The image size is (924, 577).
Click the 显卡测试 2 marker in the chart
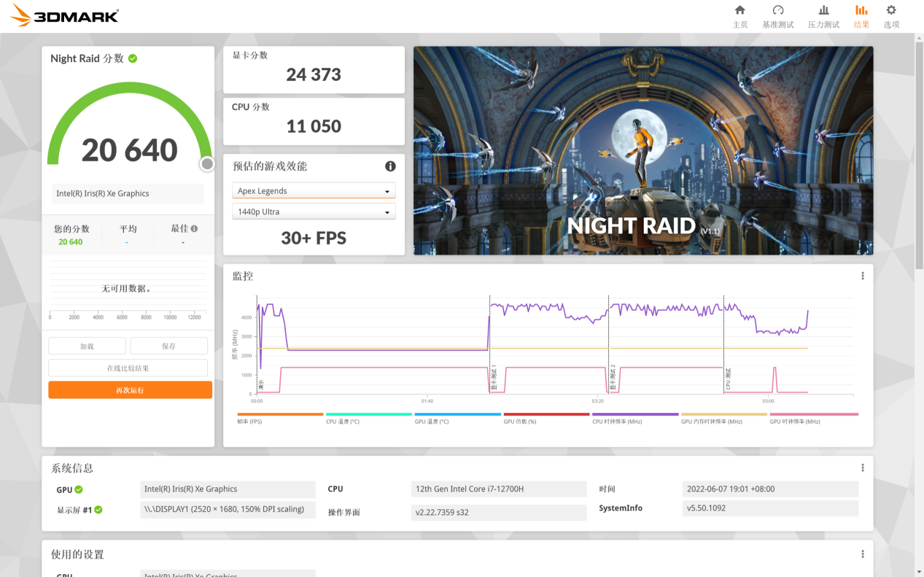(613, 377)
